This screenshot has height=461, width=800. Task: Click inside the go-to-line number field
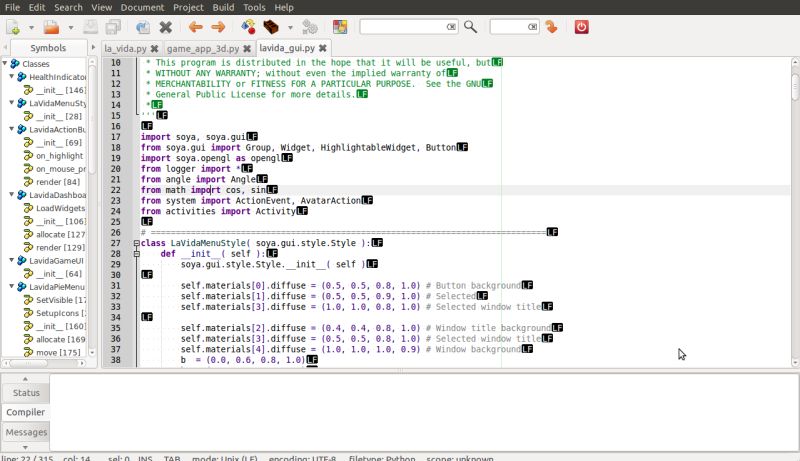pyautogui.click(x=509, y=27)
